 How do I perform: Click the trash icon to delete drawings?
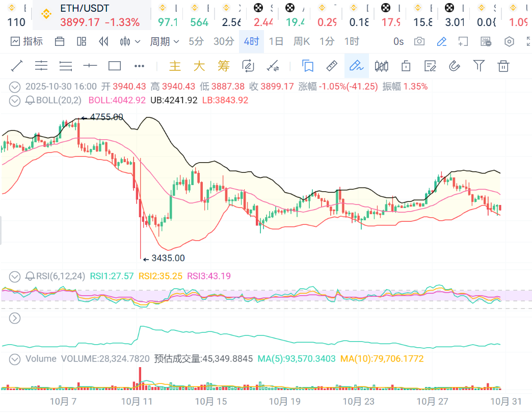[x=503, y=66]
